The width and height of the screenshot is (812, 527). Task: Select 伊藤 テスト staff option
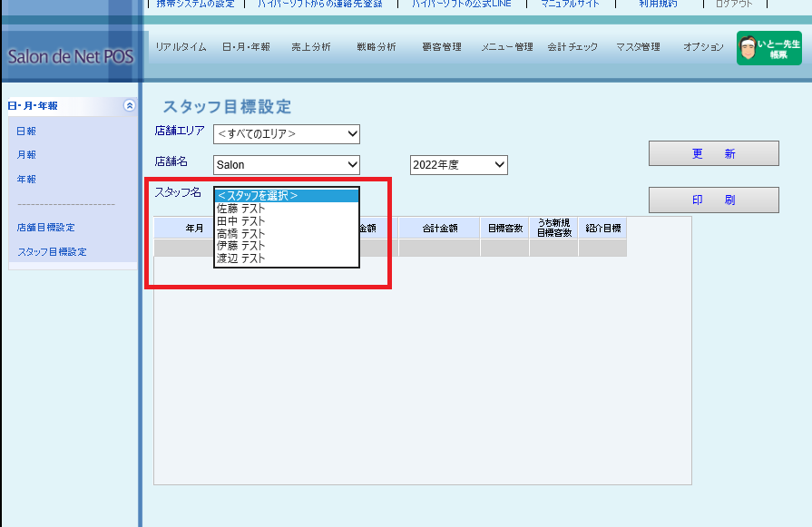pos(241,246)
